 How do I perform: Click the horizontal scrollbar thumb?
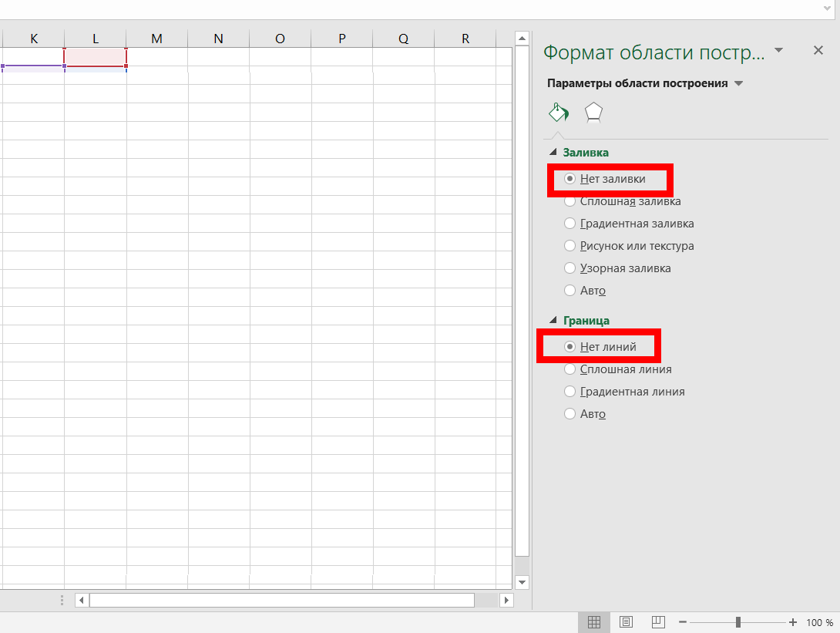(x=282, y=601)
